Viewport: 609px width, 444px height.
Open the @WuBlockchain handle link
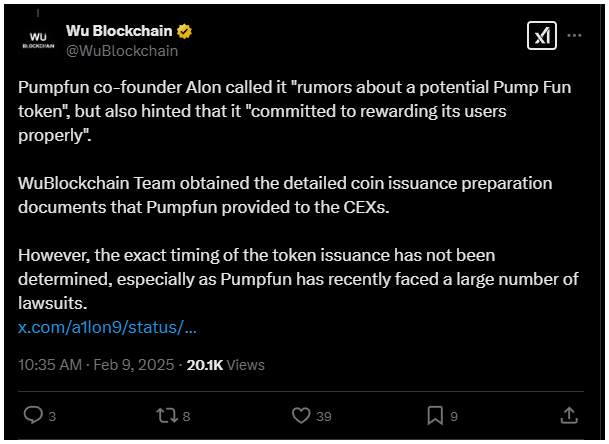pos(122,51)
